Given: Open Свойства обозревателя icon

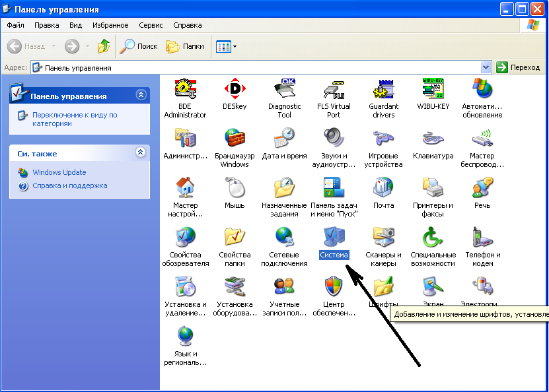Looking at the screenshot, I should click(x=185, y=237).
